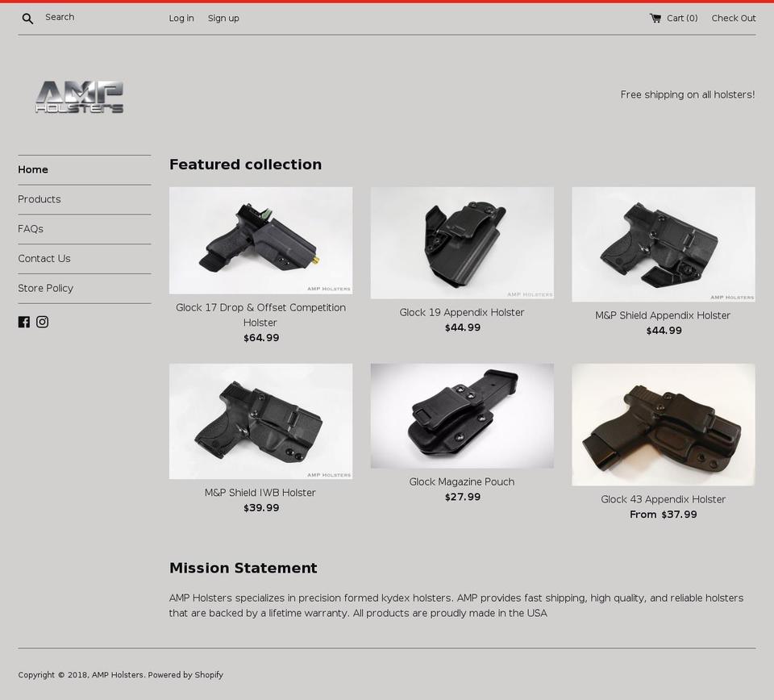Open Glock 19 Appendix Holster image
Viewport: 774px width, 700px height.
[x=462, y=243]
